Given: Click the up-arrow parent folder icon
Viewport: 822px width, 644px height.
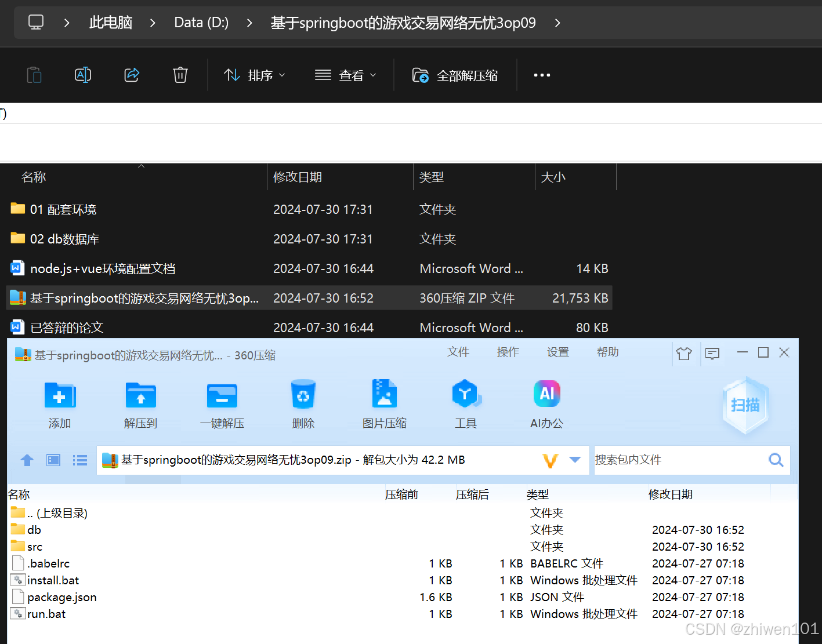Looking at the screenshot, I should (27, 460).
